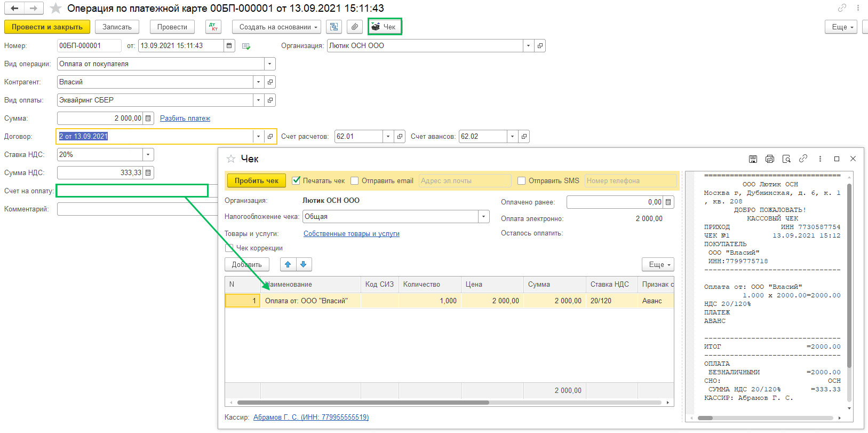The image size is (868, 433).
Task: Open the calendar picker beside the date field
Action: [x=229, y=46]
